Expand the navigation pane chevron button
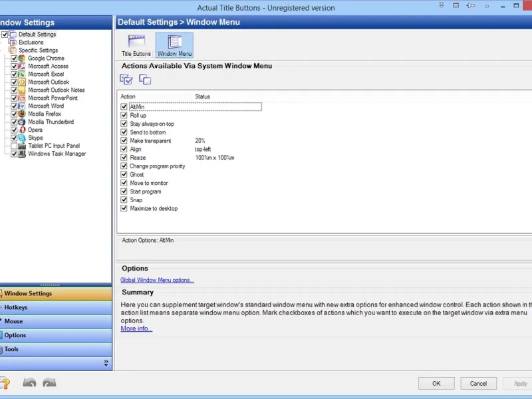 [106, 363]
